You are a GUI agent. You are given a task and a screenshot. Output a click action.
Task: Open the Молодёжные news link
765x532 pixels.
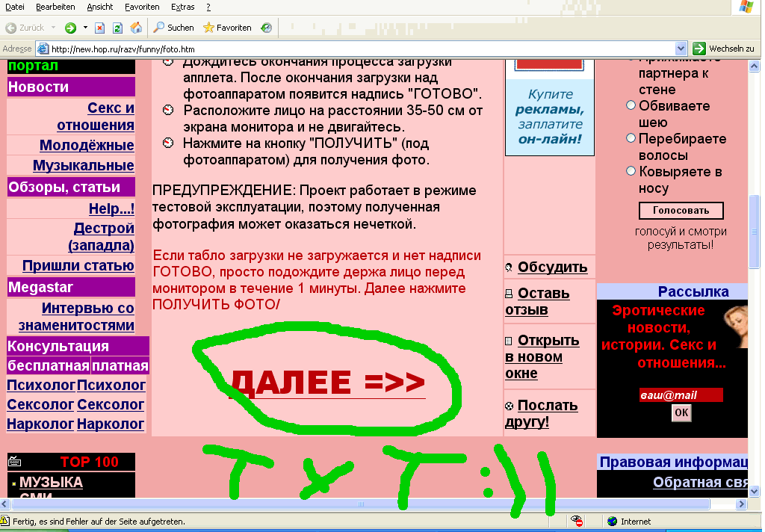tap(87, 145)
